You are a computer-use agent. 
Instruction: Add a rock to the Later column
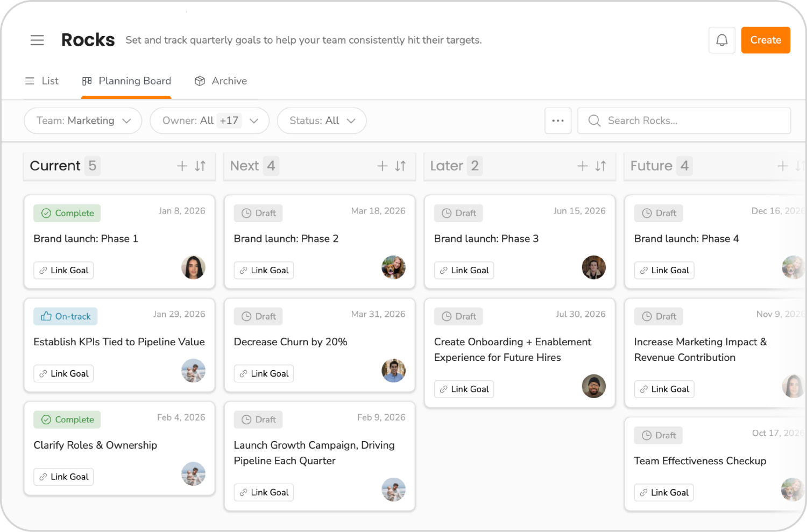tap(582, 166)
